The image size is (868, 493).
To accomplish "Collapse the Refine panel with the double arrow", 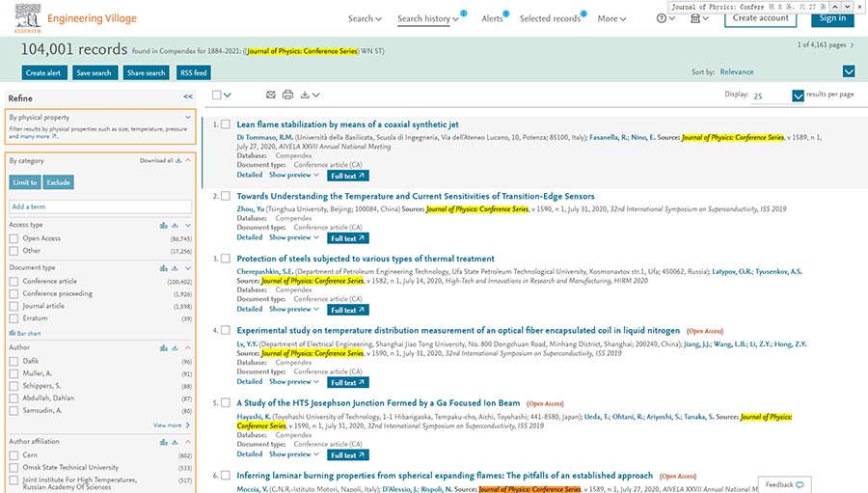I will click(x=188, y=96).
